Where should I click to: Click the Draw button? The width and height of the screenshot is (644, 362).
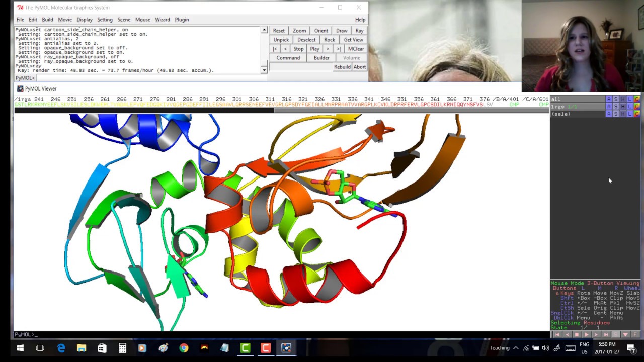point(342,31)
